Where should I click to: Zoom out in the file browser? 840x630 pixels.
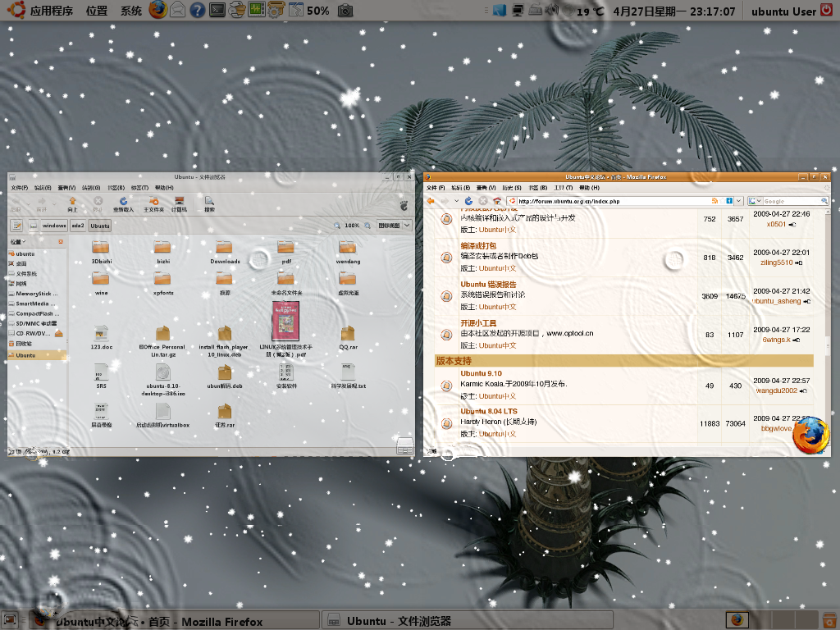[337, 226]
